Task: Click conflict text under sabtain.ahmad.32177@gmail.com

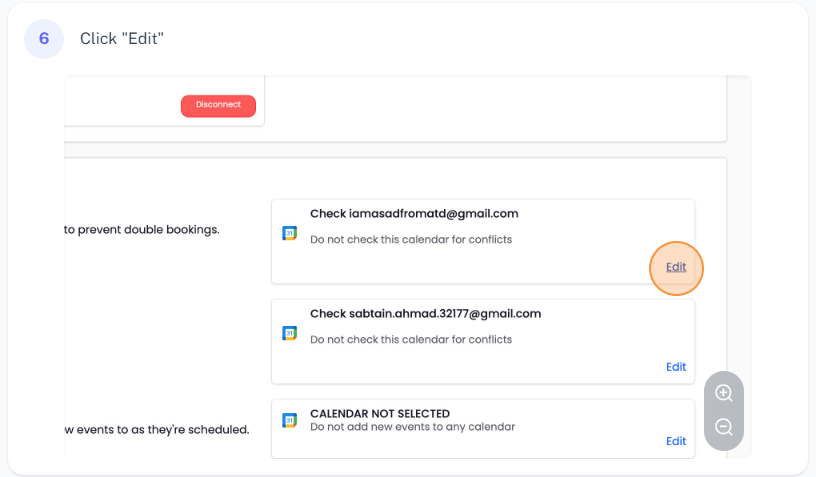Action: [x=411, y=339]
